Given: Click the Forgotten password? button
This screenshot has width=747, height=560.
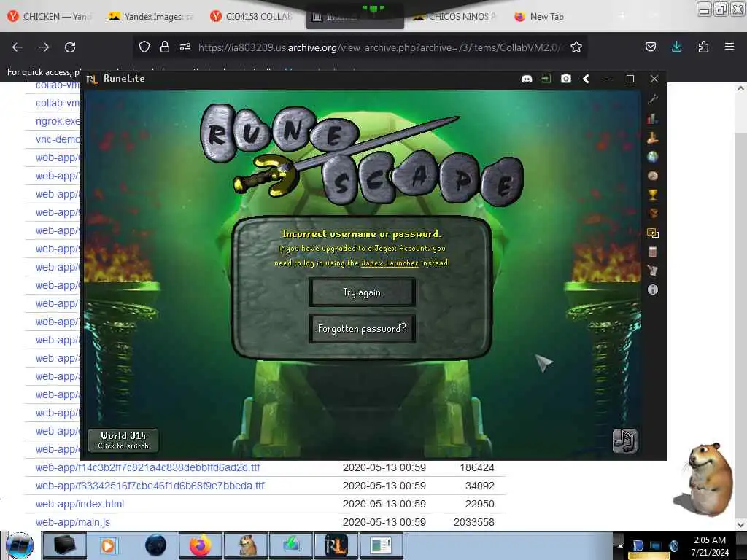Looking at the screenshot, I should point(362,329).
